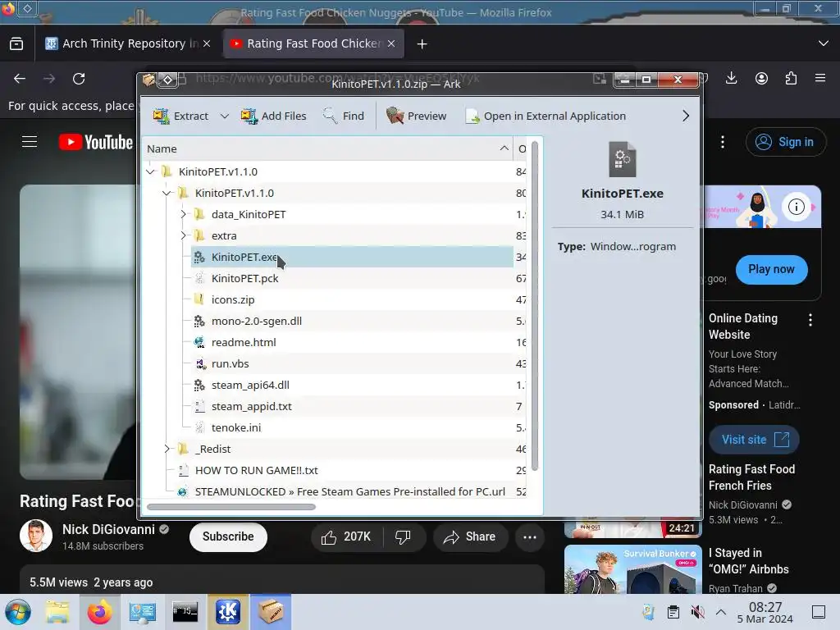Select steam_appid.txt file
Image resolution: width=840 pixels, height=630 pixels.
[x=251, y=407]
